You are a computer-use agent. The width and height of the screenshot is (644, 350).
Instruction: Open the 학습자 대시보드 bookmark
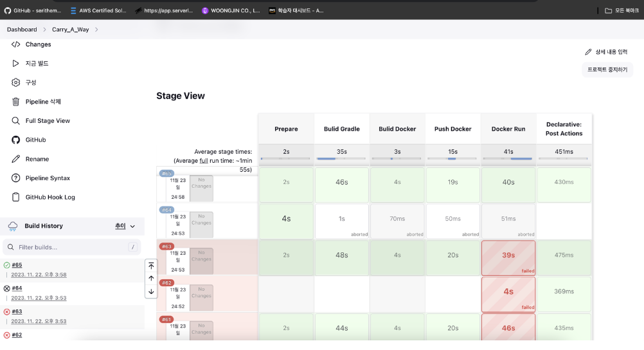click(x=296, y=11)
